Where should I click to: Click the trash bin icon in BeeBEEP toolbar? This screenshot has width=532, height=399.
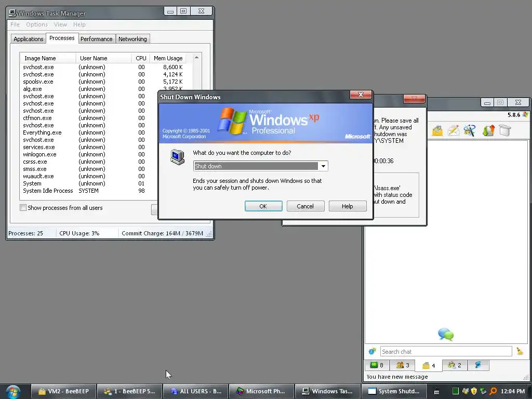click(505, 130)
